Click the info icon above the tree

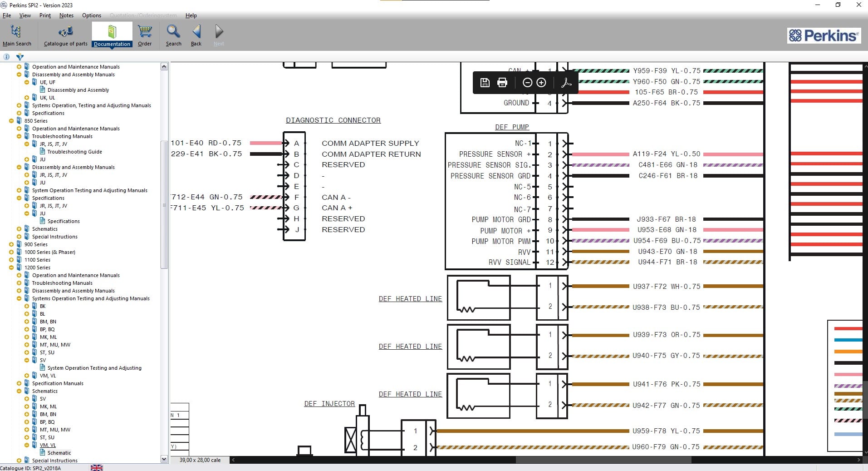click(6, 57)
